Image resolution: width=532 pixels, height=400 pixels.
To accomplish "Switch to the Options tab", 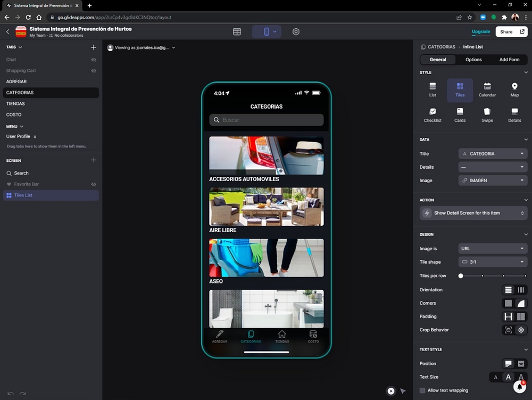I will (x=473, y=60).
